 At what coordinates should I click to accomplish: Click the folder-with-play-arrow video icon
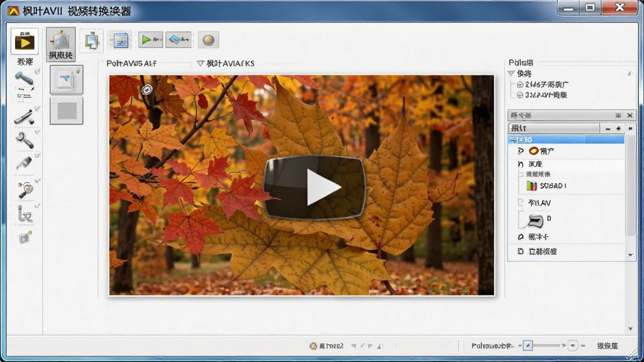(x=25, y=41)
